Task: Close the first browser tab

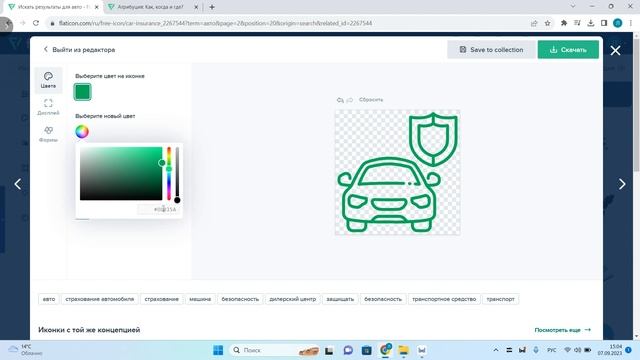Action: pyautogui.click(x=97, y=7)
